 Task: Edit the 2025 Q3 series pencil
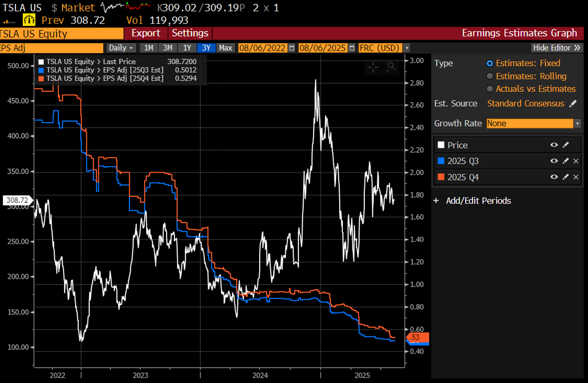[x=565, y=161]
